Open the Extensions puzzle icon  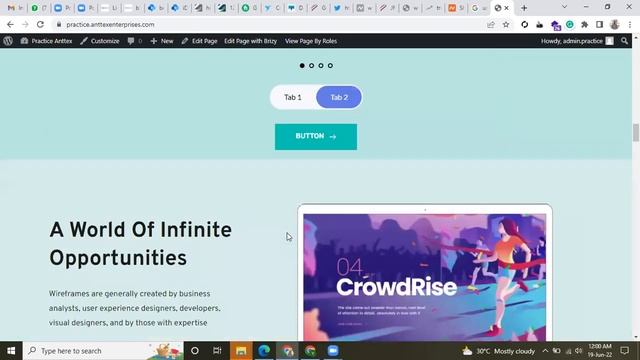pyautogui.click(x=584, y=24)
